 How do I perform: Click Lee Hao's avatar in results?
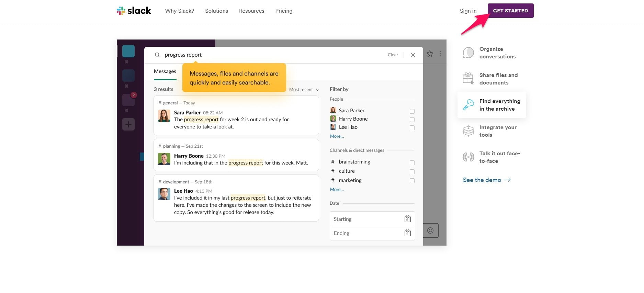coord(164,194)
